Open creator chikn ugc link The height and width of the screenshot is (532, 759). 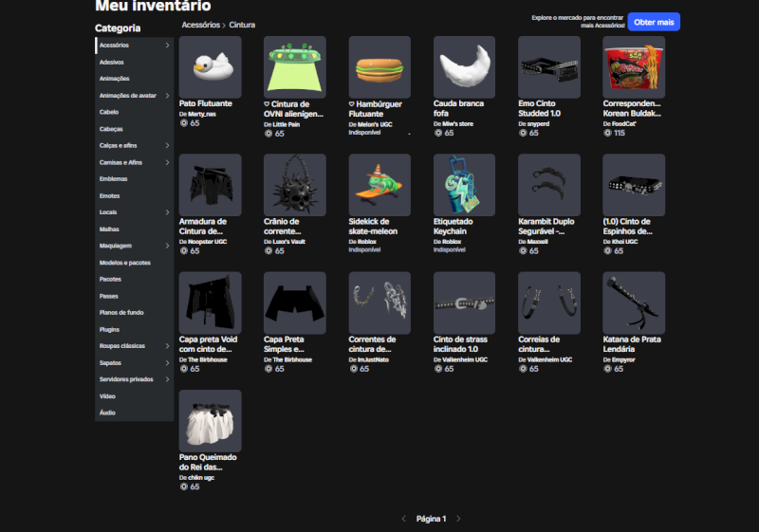(x=201, y=477)
